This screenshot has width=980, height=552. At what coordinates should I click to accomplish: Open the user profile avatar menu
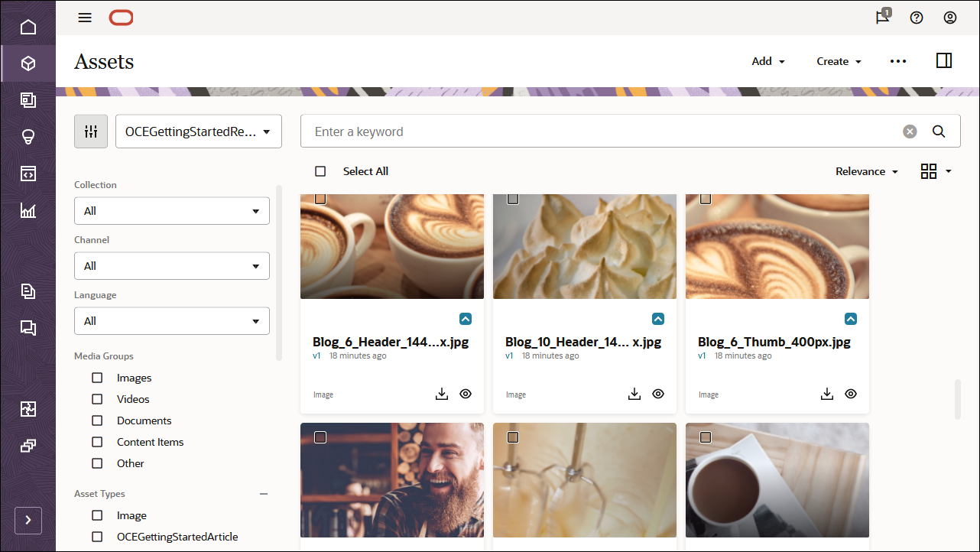point(950,17)
